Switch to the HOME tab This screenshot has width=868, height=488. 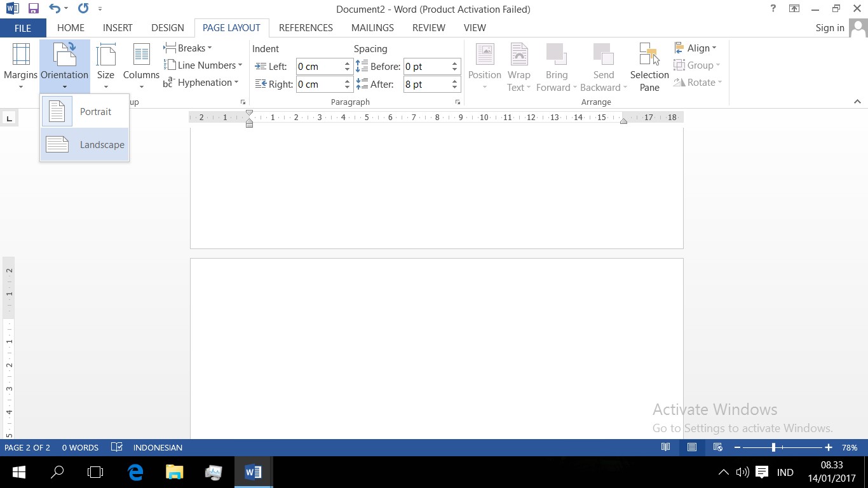pyautogui.click(x=71, y=28)
